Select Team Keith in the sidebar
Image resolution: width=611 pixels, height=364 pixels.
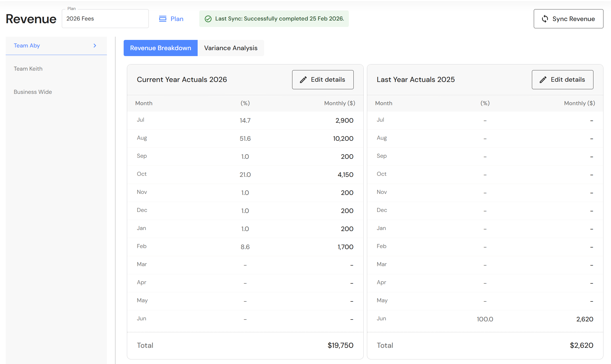coord(28,69)
